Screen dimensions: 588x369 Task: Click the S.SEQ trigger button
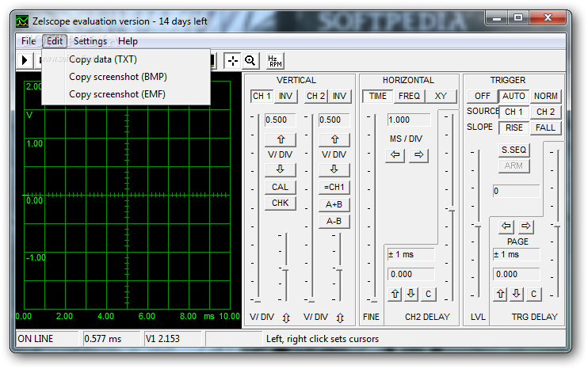coord(514,150)
